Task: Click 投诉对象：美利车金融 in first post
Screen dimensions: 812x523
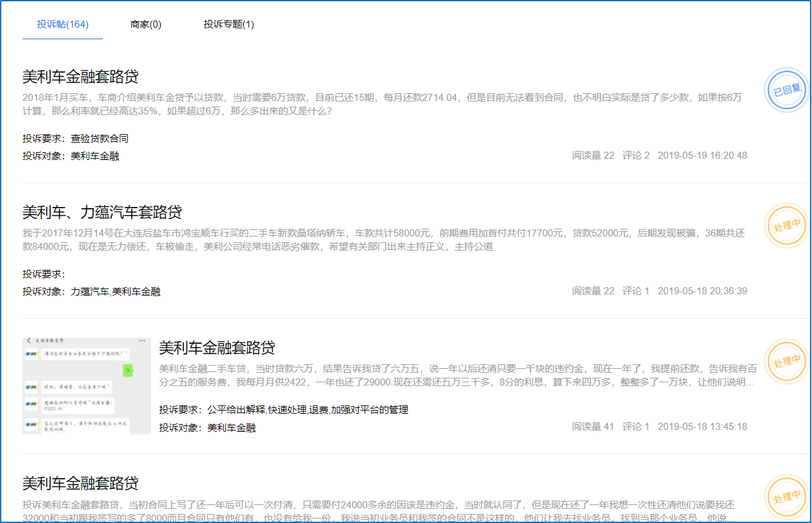Action: 71,155
